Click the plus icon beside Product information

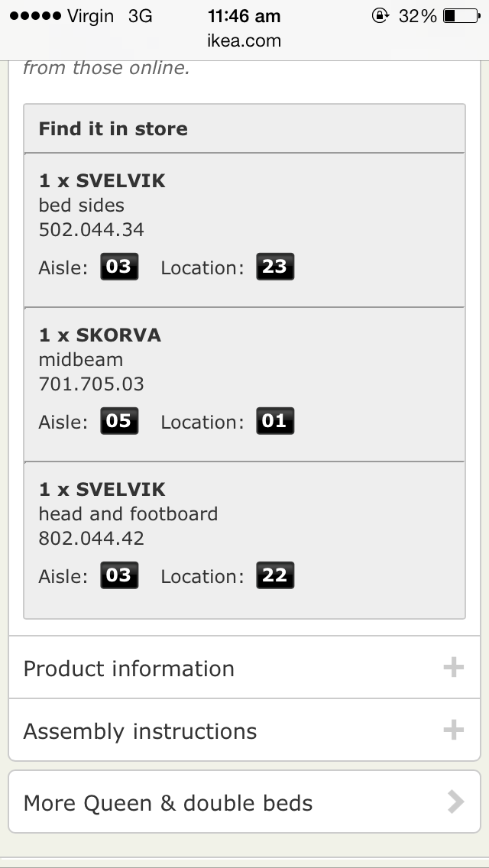453,667
